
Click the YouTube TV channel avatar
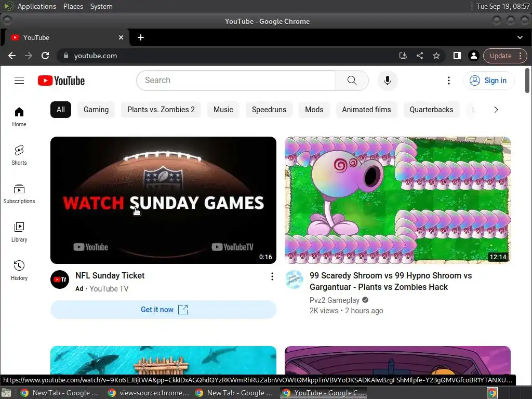point(60,279)
